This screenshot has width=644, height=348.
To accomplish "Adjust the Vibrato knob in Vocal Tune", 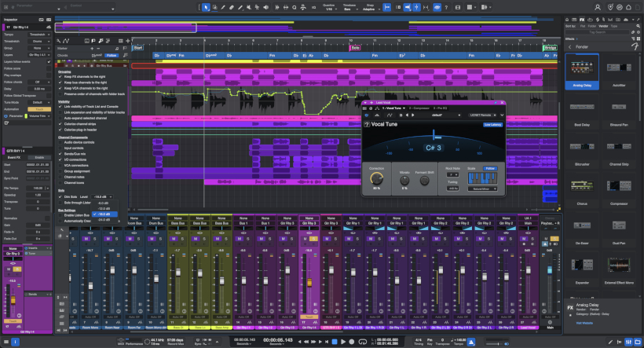I will [404, 180].
